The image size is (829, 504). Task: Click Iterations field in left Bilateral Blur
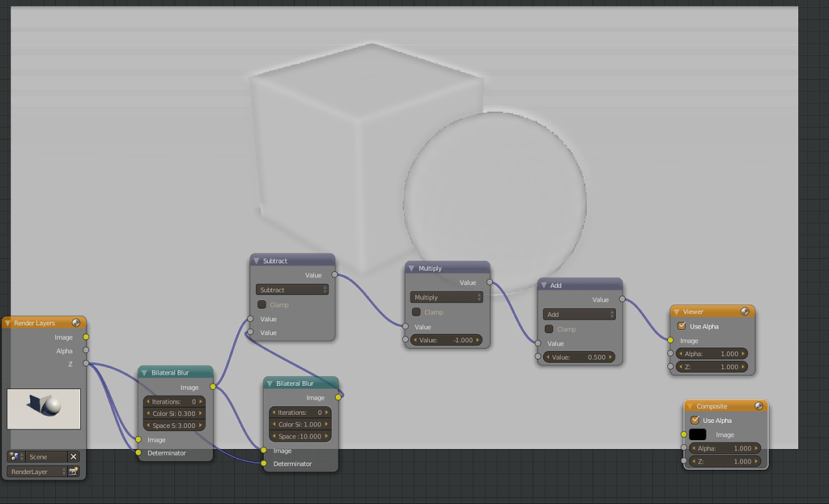pos(174,401)
